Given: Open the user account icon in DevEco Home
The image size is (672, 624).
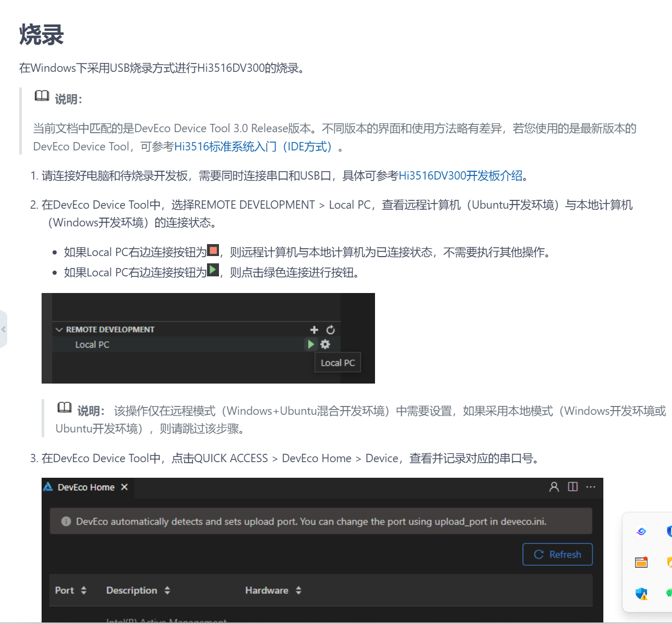Looking at the screenshot, I should click(x=554, y=487).
